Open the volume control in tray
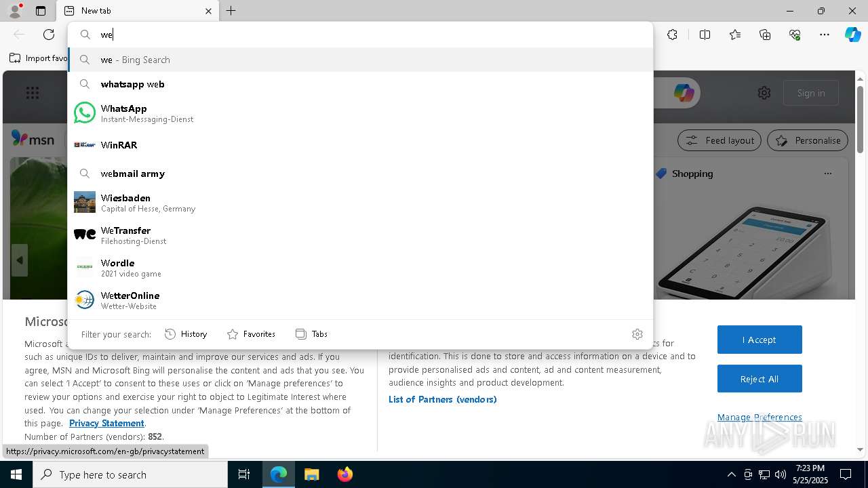 781,474
